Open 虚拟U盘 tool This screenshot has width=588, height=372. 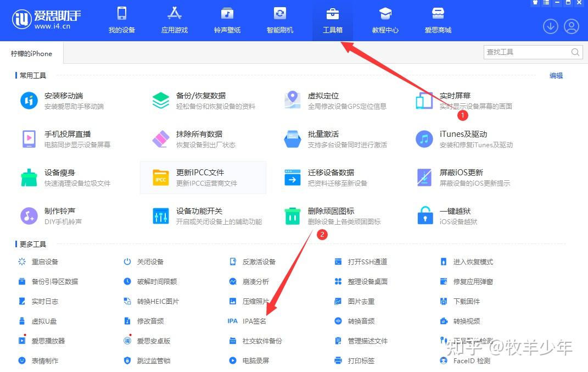tap(38, 321)
